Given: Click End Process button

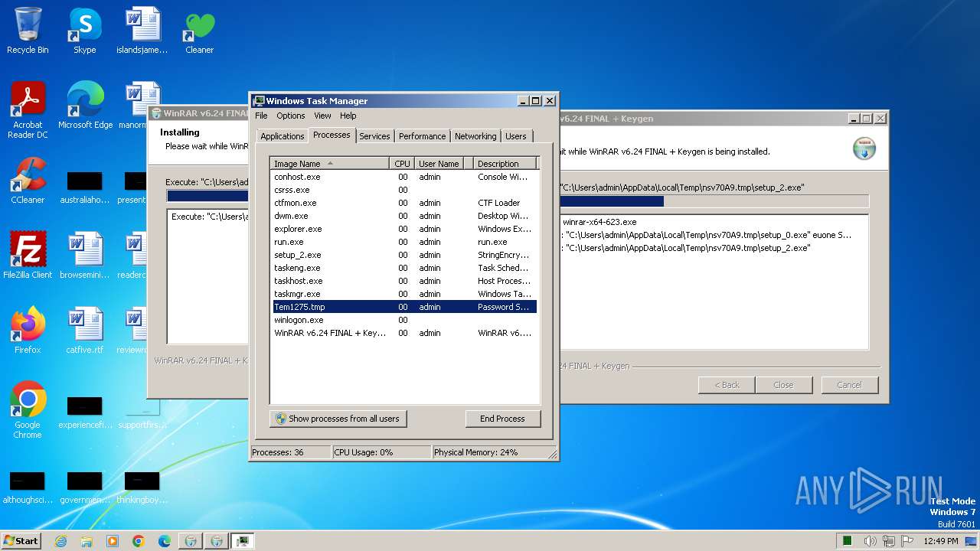Looking at the screenshot, I should (x=502, y=419).
